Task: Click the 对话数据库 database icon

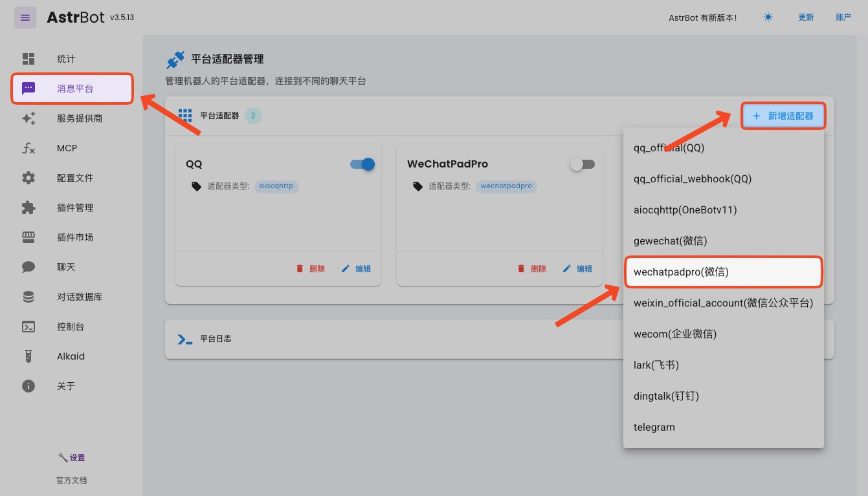Action: [28, 297]
